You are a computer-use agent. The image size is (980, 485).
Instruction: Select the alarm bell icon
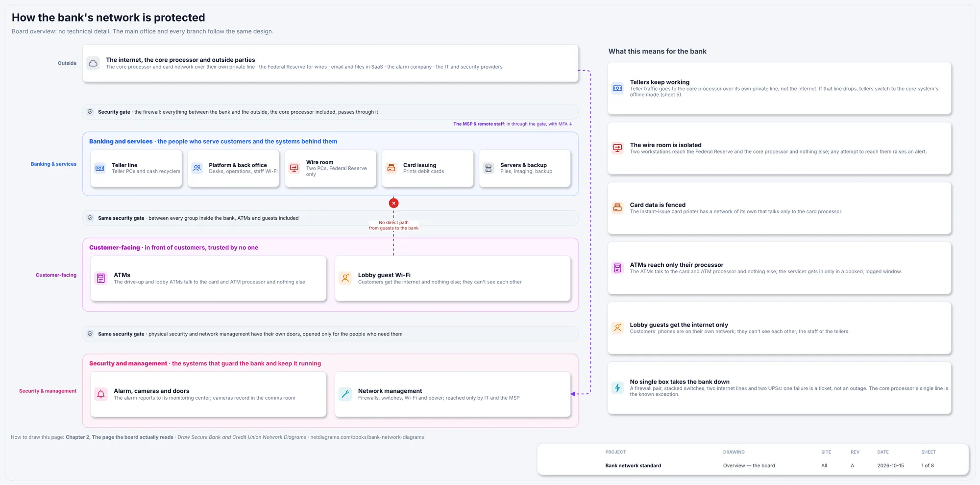point(101,394)
